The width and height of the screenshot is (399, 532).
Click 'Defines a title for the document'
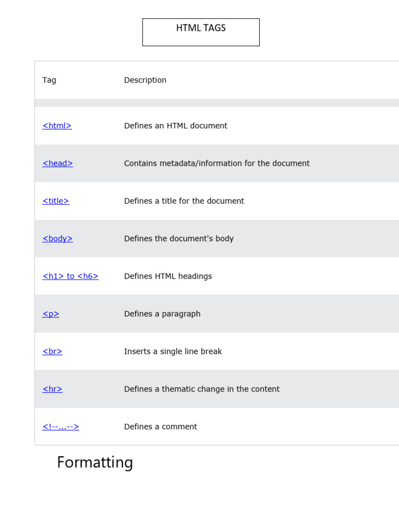pyautogui.click(x=184, y=201)
